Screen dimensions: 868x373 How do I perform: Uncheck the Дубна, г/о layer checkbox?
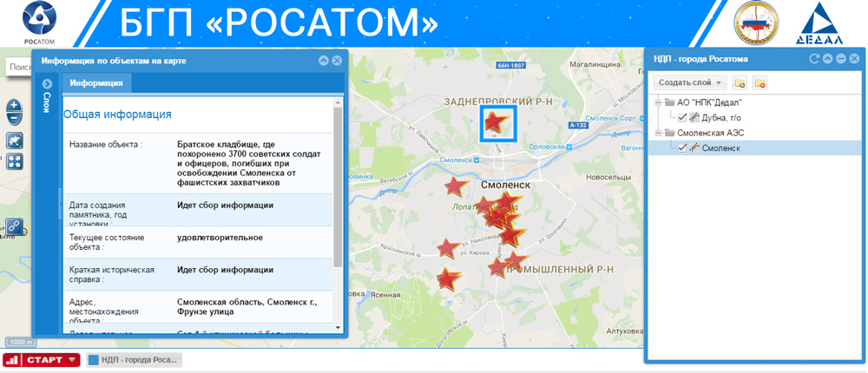click(682, 117)
